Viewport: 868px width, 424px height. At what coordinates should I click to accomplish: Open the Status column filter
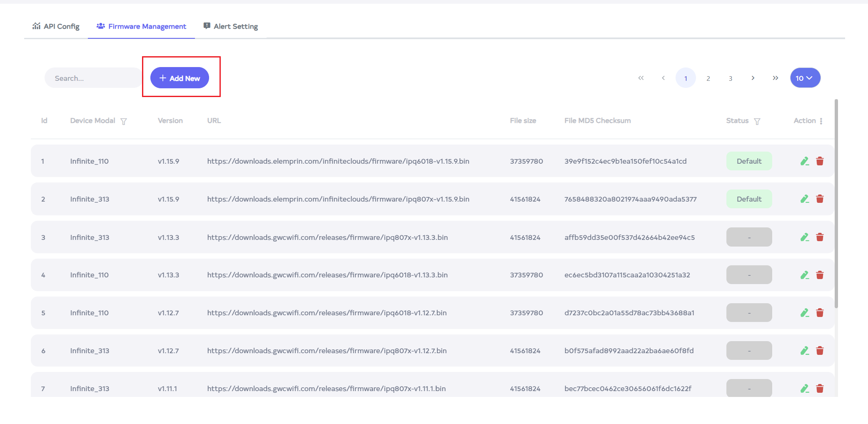tap(757, 121)
